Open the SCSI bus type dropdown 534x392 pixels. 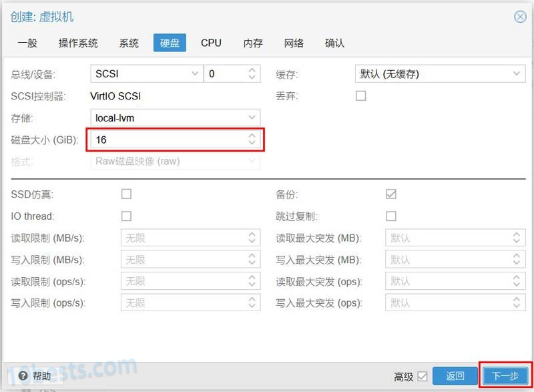[x=147, y=73]
